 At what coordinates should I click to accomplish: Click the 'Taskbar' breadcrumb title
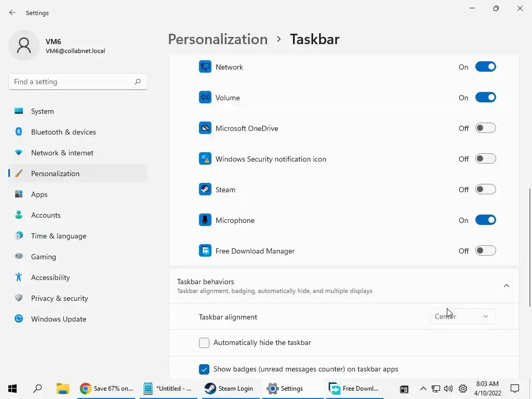[314, 39]
